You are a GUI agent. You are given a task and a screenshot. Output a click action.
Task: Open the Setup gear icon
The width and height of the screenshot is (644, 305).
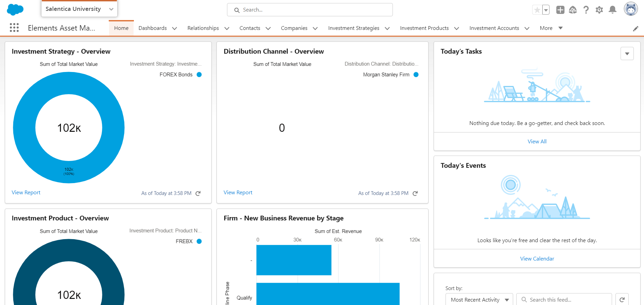click(599, 10)
